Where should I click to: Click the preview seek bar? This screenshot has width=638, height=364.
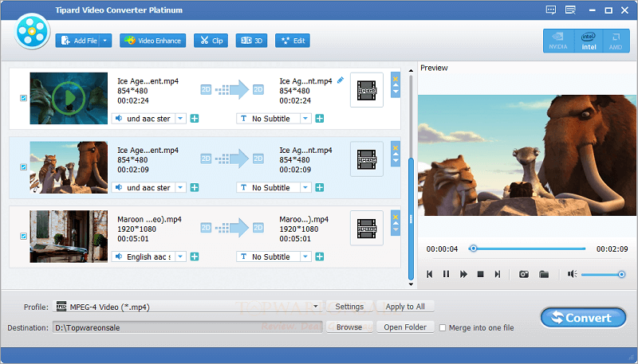pyautogui.click(x=527, y=249)
